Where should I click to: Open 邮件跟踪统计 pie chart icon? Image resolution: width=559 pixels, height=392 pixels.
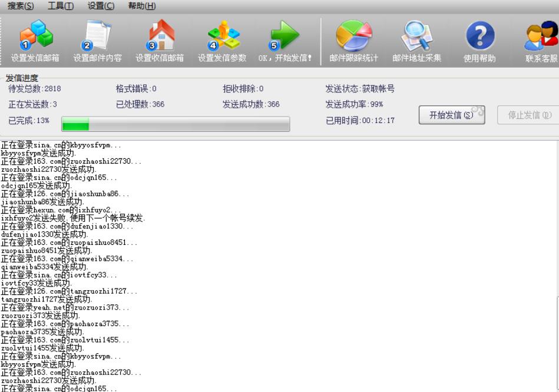(x=353, y=35)
